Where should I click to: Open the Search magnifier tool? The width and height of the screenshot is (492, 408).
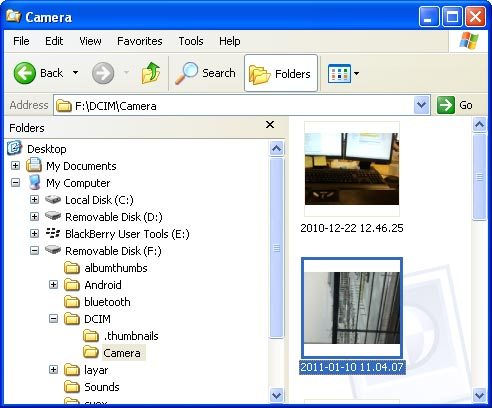pos(186,73)
